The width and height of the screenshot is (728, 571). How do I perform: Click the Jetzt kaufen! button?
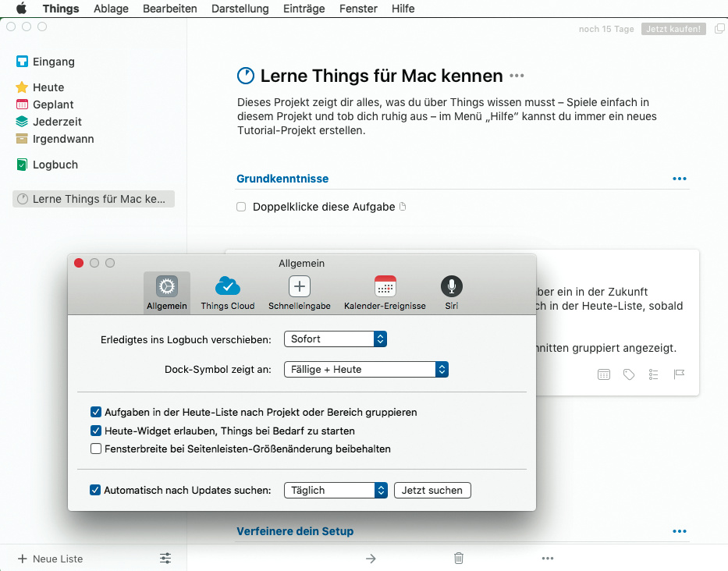point(673,29)
